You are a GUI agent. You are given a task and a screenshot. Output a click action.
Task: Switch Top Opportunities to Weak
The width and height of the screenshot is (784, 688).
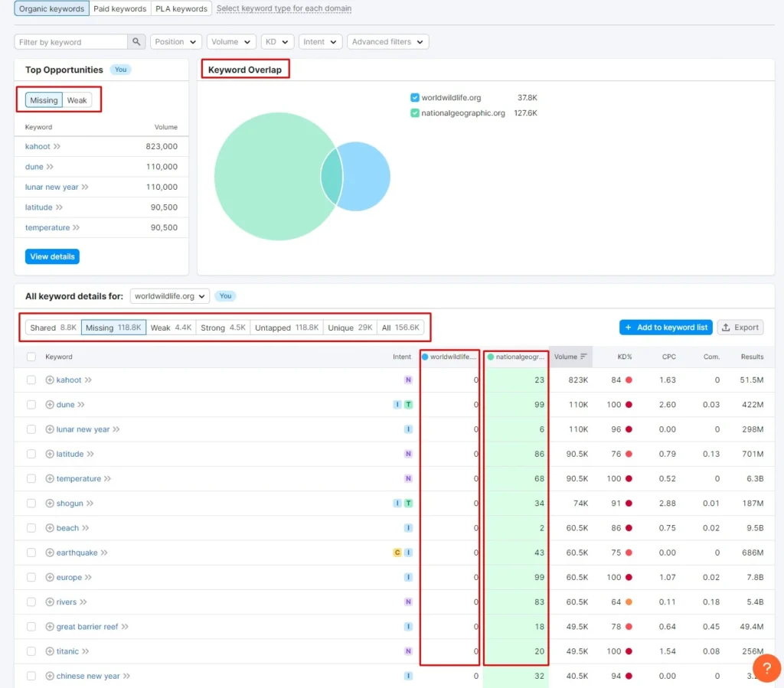(77, 100)
